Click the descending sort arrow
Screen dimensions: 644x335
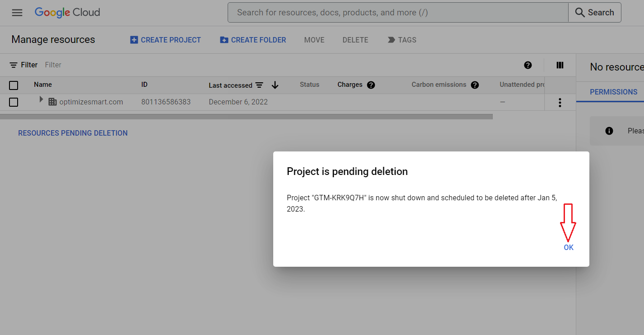[275, 85]
